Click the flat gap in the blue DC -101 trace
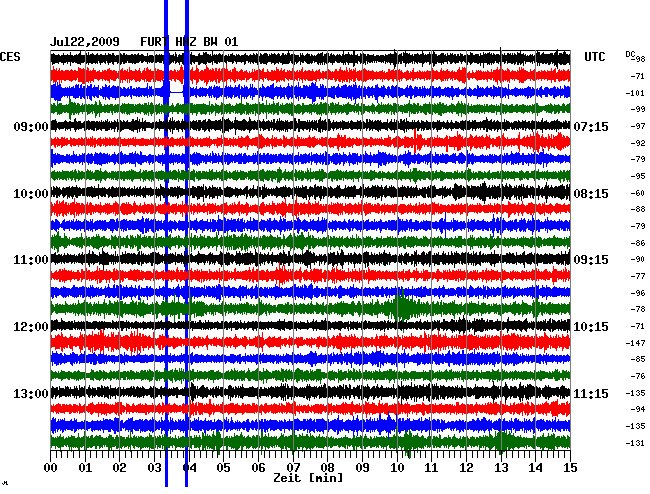650x494 pixels. (x=176, y=92)
